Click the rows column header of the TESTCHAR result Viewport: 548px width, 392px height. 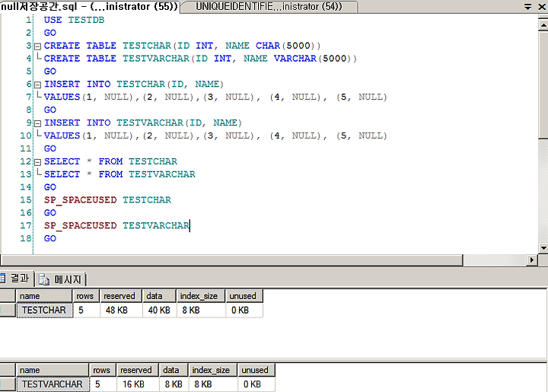point(86,296)
